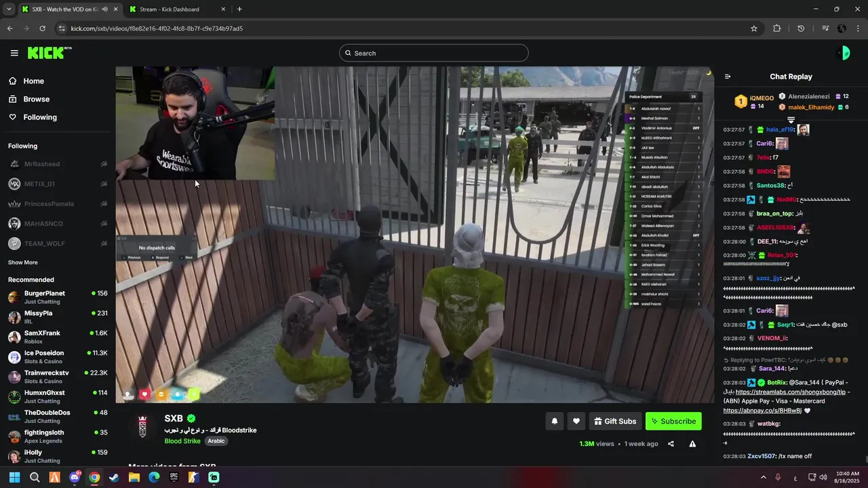This screenshot has width=868, height=488.
Task: Collapse the Chat Replay panel
Action: tap(728, 77)
